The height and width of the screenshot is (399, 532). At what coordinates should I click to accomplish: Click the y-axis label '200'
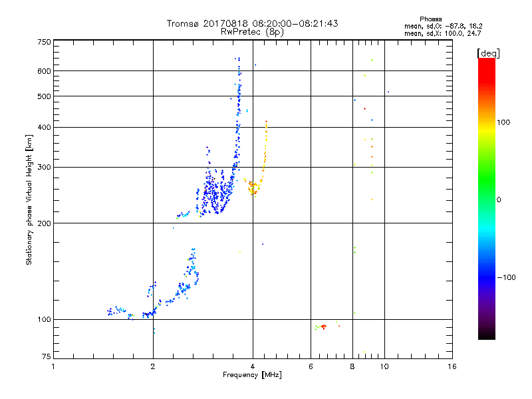(x=44, y=223)
